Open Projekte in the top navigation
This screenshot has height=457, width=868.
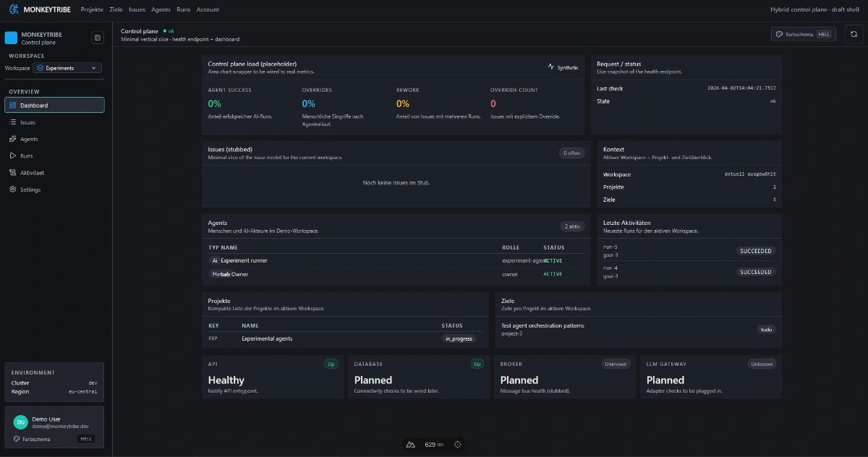[92, 9]
